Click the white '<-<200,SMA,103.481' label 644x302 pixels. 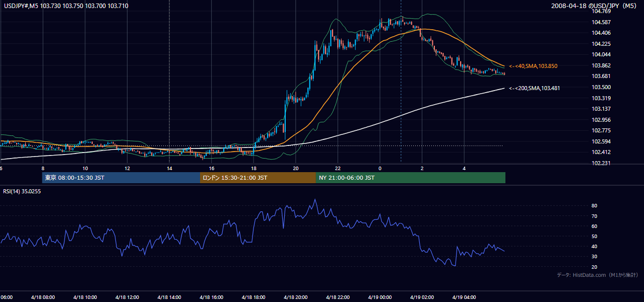pyautogui.click(x=534, y=88)
